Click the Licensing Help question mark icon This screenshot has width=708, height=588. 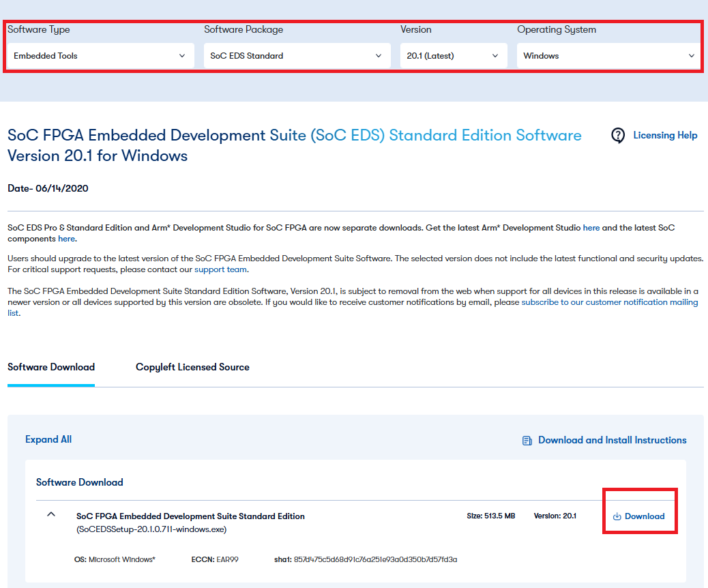coord(618,136)
